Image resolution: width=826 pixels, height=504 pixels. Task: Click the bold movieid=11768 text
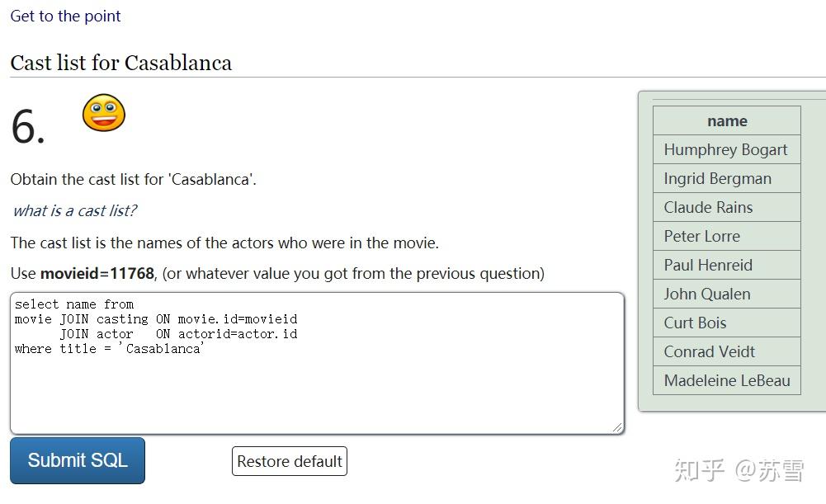pyautogui.click(x=97, y=273)
